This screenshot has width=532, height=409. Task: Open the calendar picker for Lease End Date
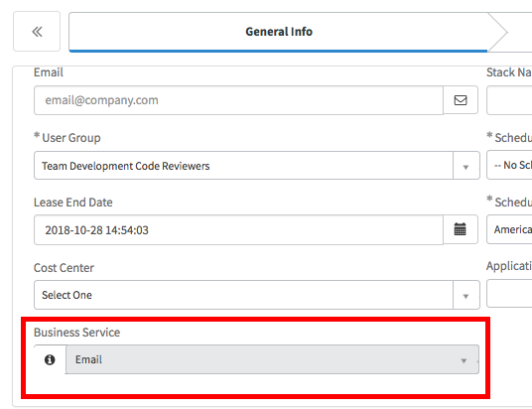tap(461, 229)
